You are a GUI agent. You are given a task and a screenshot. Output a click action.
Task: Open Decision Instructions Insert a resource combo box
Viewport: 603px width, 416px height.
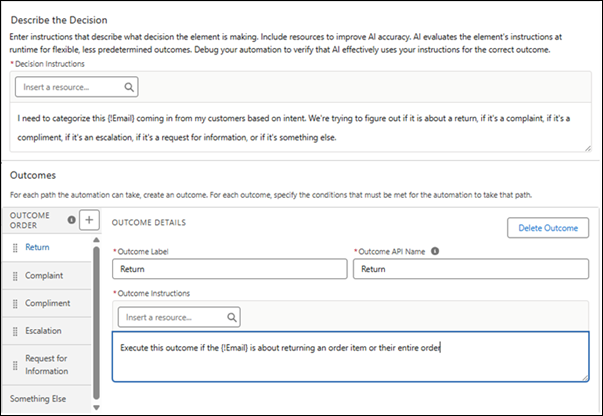coord(70,88)
